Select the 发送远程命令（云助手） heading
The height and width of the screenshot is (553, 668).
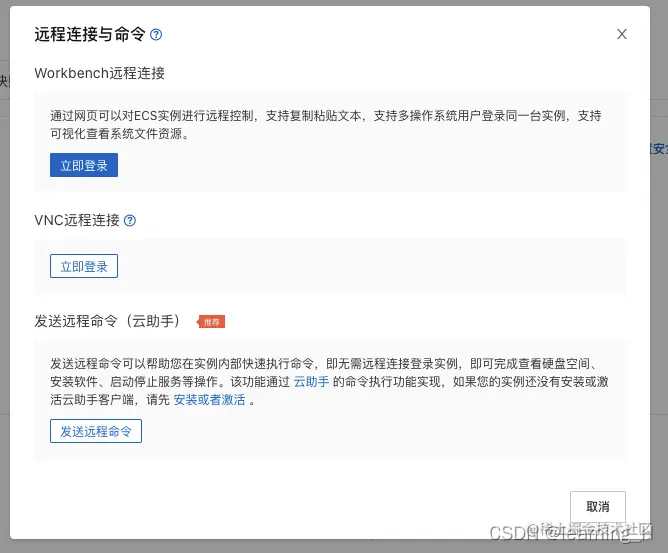pyautogui.click(x=107, y=321)
